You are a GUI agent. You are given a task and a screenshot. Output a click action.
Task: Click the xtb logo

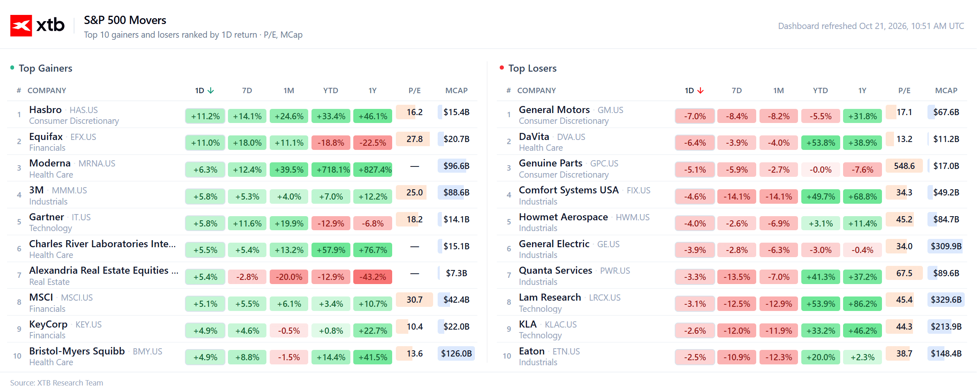tap(37, 25)
